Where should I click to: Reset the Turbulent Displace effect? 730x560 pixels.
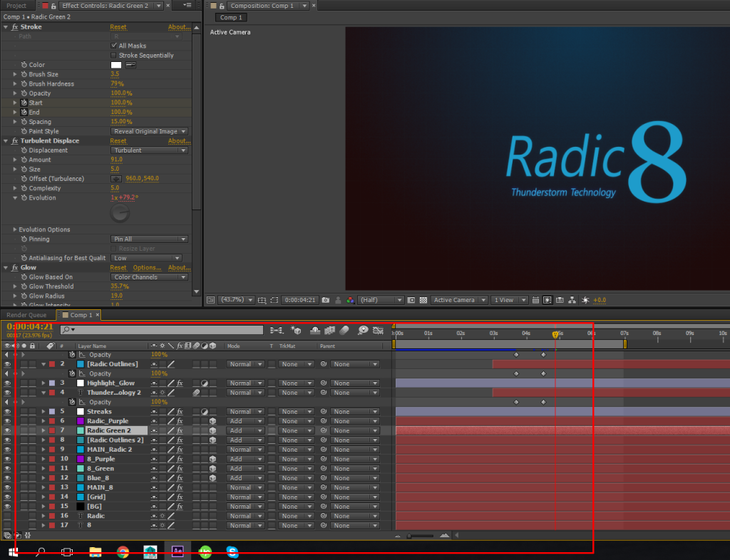click(118, 141)
